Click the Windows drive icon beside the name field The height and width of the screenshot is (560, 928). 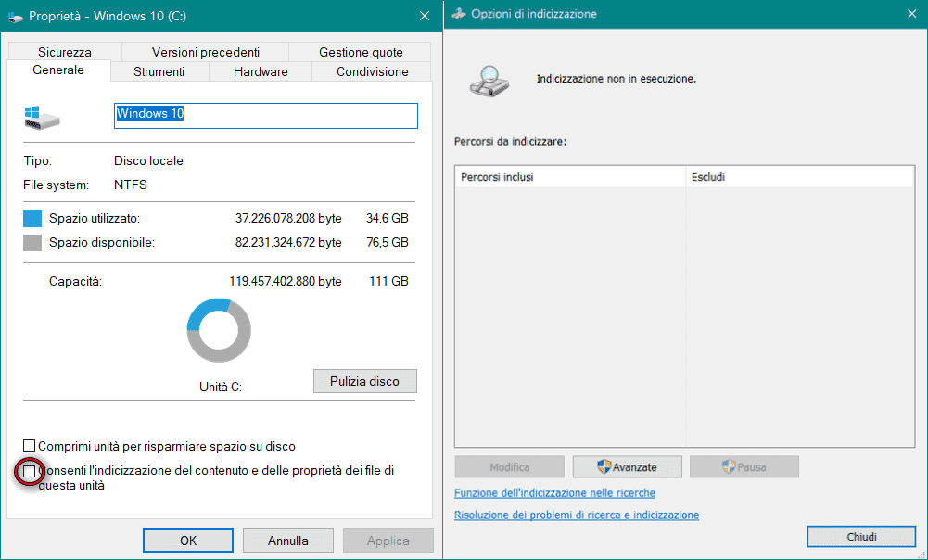tap(42, 118)
